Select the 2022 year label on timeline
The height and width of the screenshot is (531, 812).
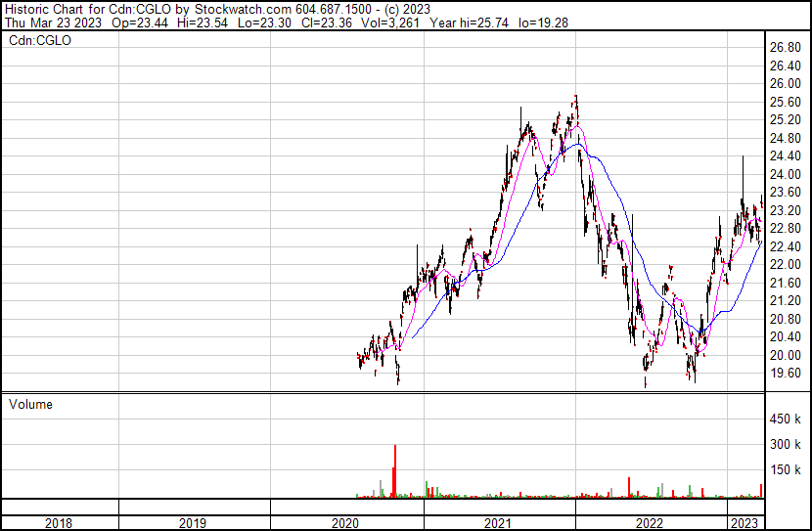click(x=651, y=523)
